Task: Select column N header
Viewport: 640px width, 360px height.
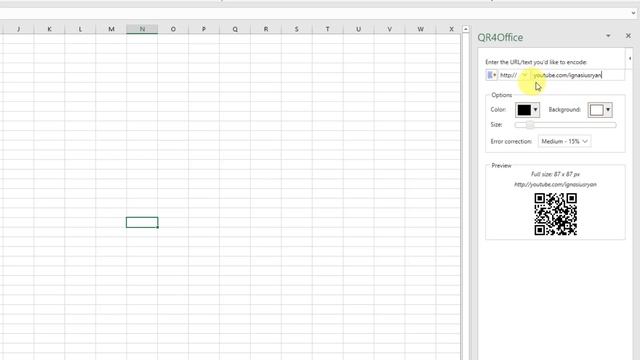Action: point(142,29)
